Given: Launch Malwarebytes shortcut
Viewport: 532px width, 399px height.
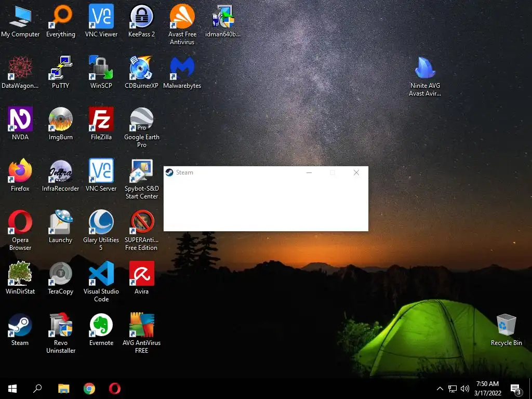Looking at the screenshot, I should (x=182, y=72).
